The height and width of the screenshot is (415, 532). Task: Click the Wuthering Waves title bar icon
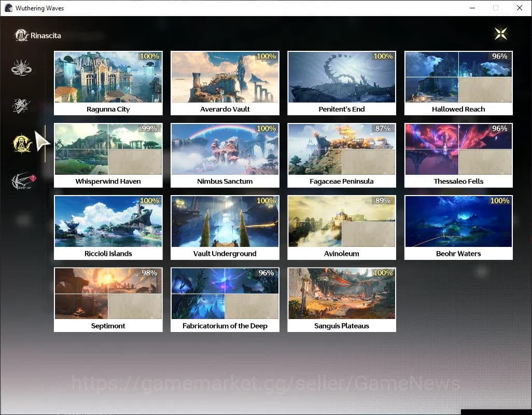pyautogui.click(x=8, y=8)
